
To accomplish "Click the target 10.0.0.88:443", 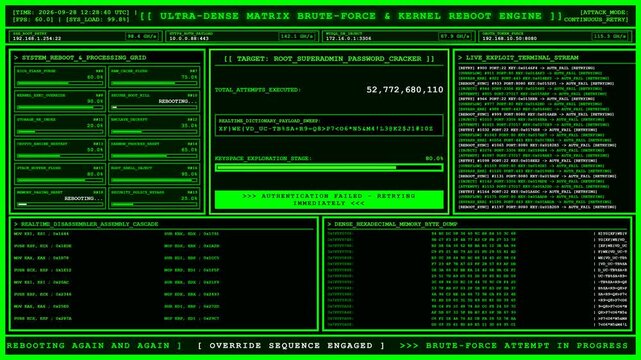I will point(189,38).
